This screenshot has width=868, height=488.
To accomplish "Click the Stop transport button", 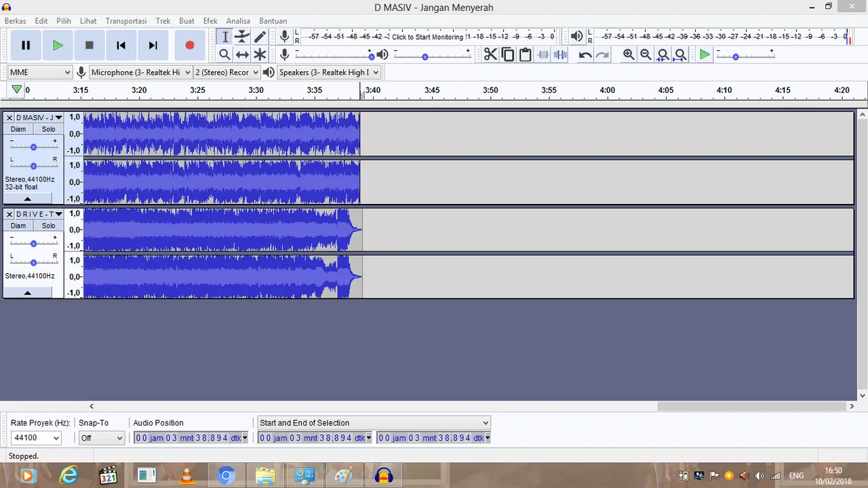I will (x=89, y=45).
